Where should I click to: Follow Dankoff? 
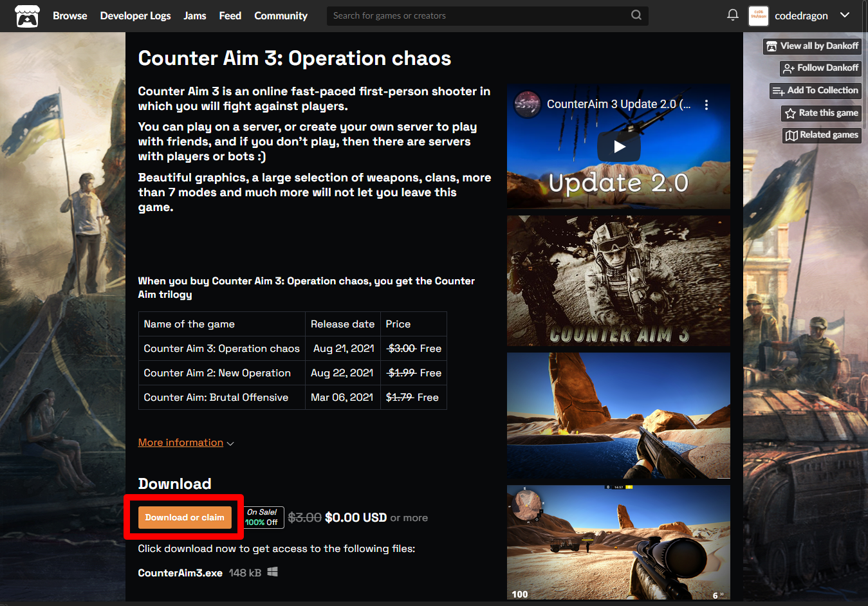point(820,68)
